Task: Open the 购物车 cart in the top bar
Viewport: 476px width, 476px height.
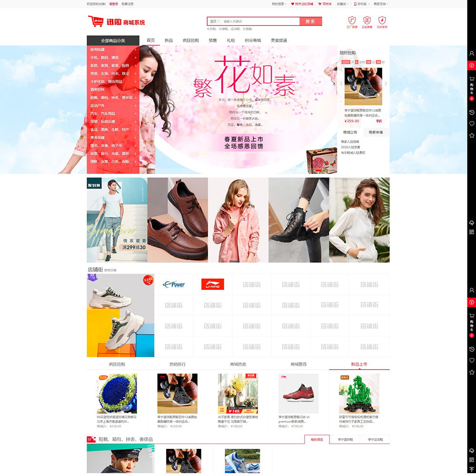Action: click(x=325, y=4)
